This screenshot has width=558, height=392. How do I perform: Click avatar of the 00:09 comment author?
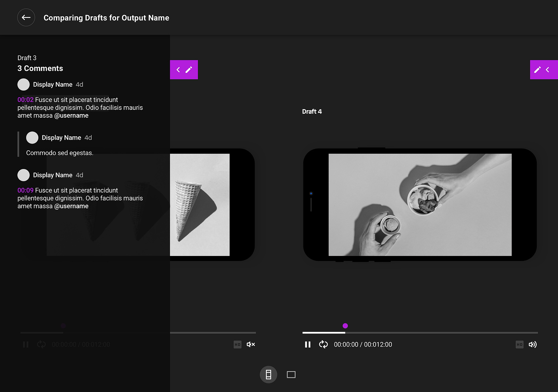pos(24,175)
